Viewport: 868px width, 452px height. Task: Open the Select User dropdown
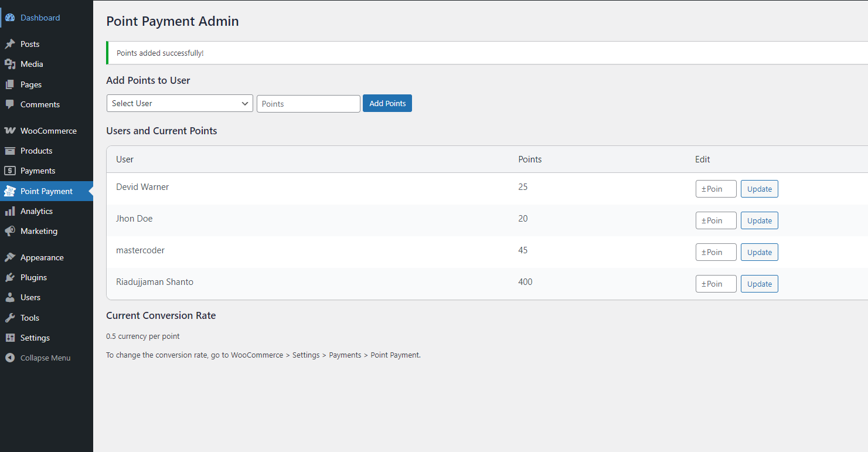[x=180, y=103]
